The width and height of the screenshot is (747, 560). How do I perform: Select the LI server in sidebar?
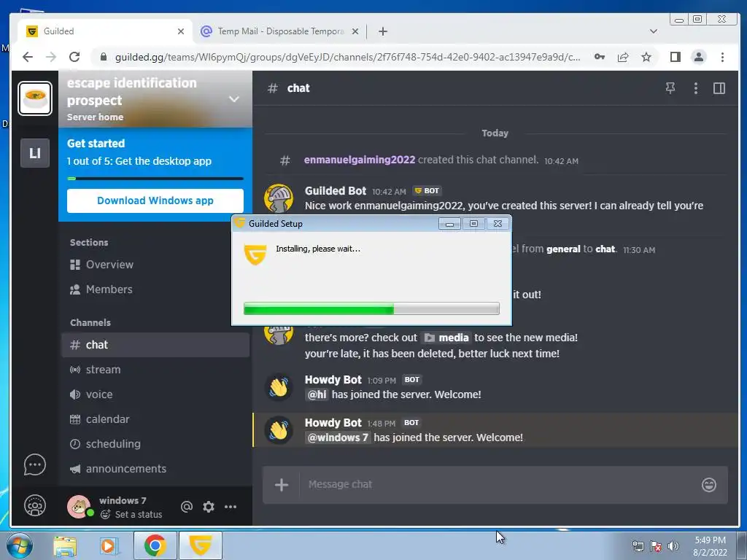click(35, 153)
